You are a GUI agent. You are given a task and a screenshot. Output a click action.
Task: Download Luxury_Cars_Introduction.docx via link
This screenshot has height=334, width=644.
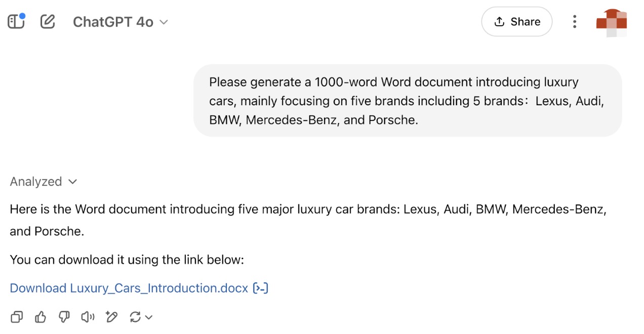pyautogui.click(x=129, y=288)
